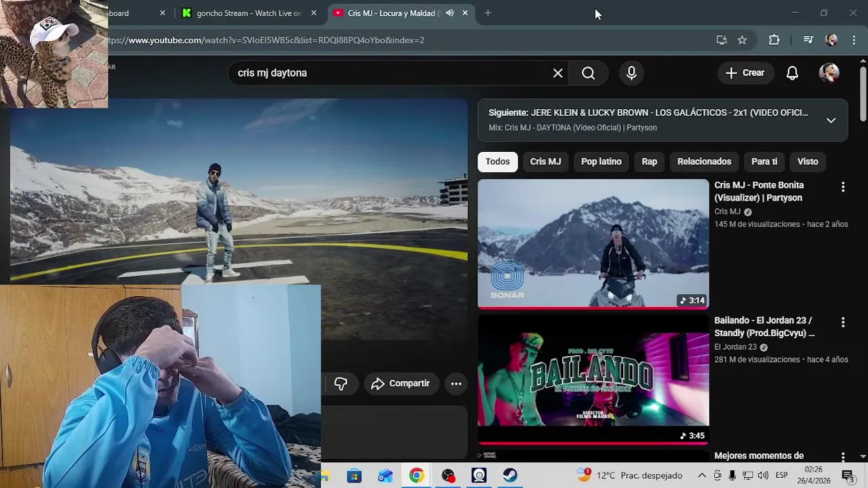Close the goncho Stream tab
The height and width of the screenshot is (488, 868).
(313, 13)
